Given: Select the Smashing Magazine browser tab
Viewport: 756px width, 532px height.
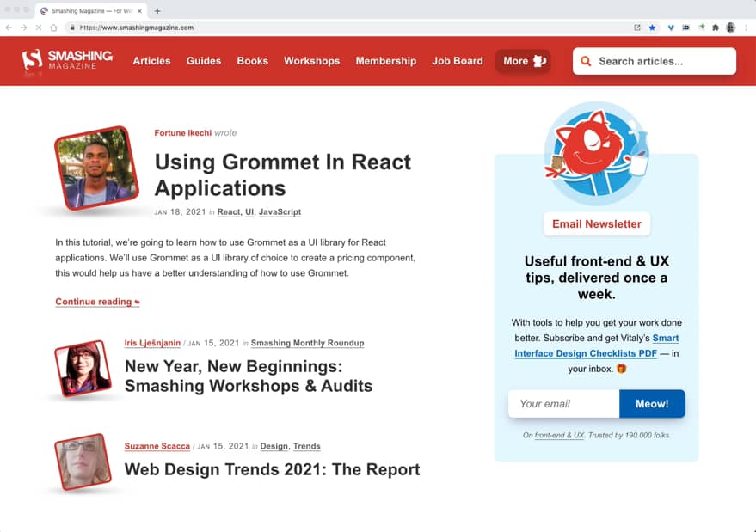Looking at the screenshot, I should tap(91, 10).
